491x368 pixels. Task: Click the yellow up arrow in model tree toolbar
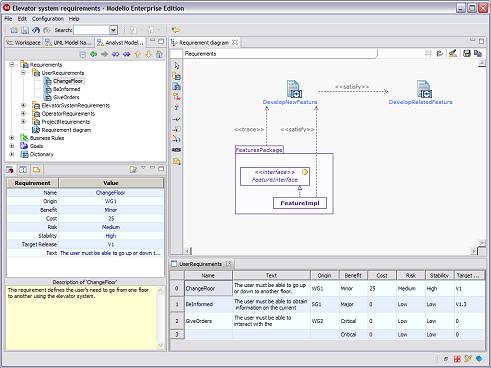click(137, 54)
